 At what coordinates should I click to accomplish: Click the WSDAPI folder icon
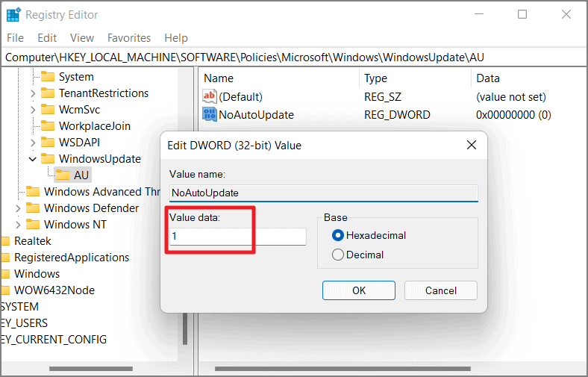[x=48, y=143]
